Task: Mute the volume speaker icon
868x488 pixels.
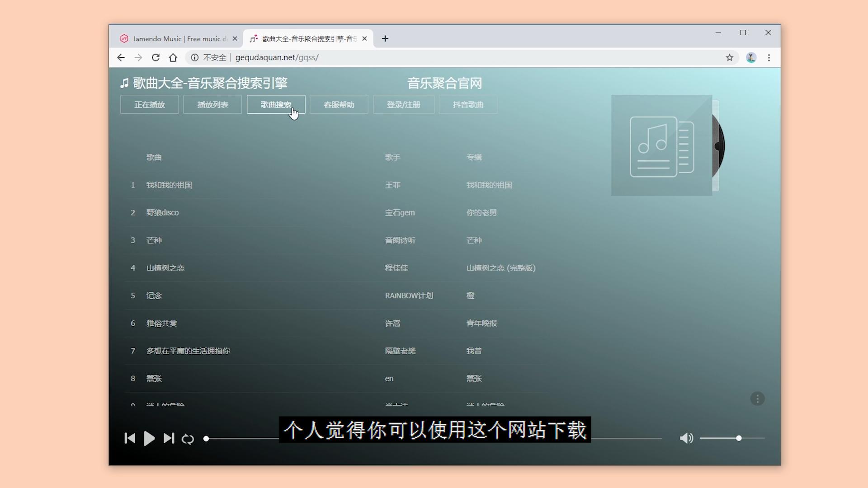Action: point(686,438)
